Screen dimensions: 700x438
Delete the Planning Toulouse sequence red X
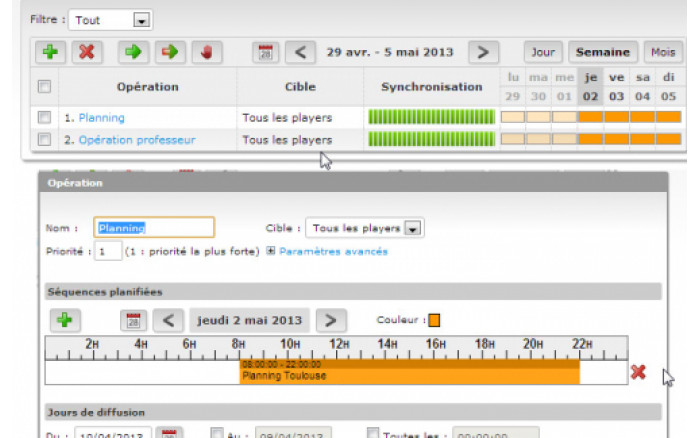(638, 372)
